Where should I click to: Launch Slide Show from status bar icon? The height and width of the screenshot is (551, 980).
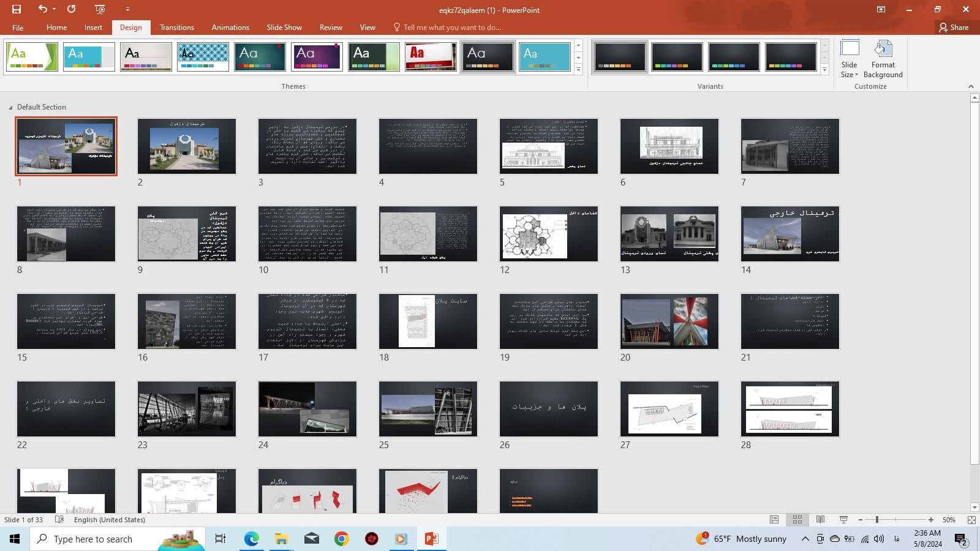pyautogui.click(x=843, y=520)
